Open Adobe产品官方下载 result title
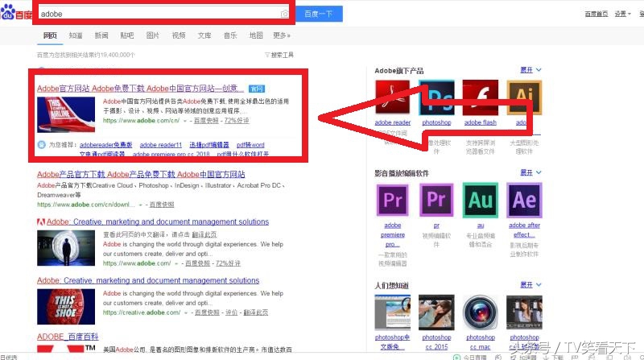The width and height of the screenshot is (644, 360). point(141,174)
